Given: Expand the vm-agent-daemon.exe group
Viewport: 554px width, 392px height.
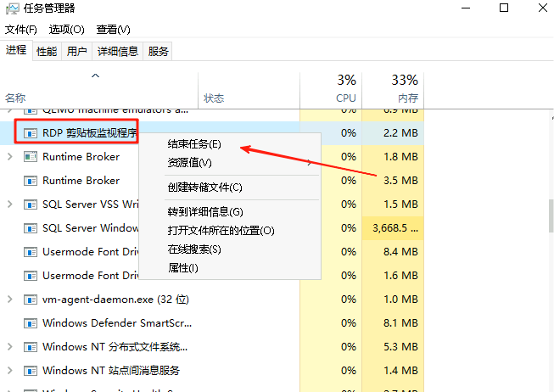Looking at the screenshot, I should click(x=10, y=300).
